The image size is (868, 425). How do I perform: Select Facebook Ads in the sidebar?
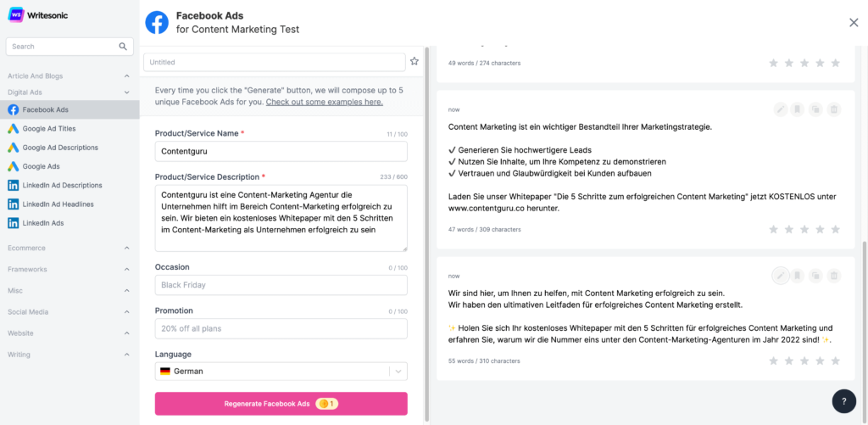point(70,109)
